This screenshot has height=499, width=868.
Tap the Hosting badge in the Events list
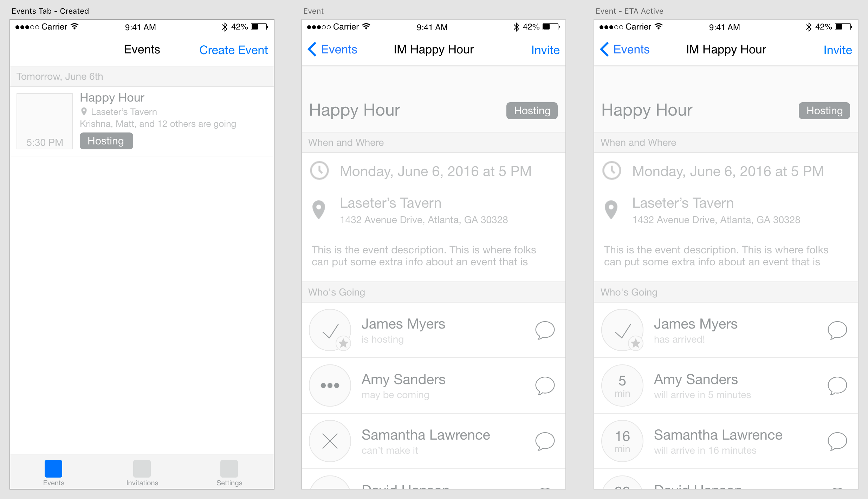106,141
